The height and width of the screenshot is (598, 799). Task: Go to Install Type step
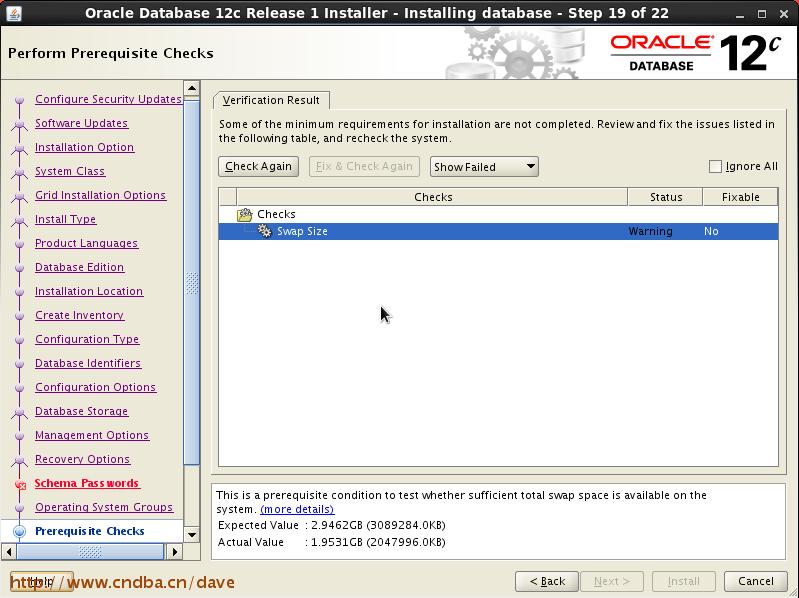tap(65, 219)
